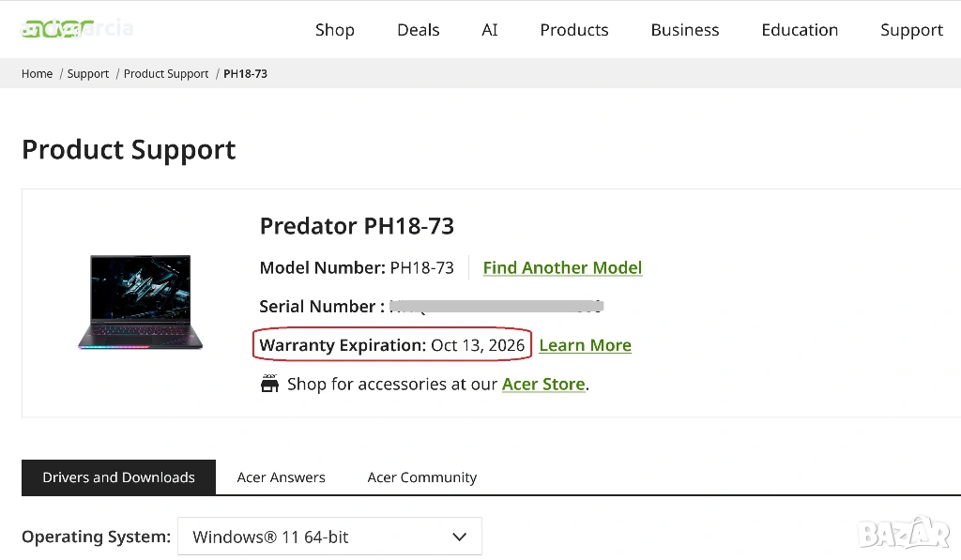Viewport: 961px width, 560px height.
Task: Click the Support breadcrumb link
Action: click(x=88, y=74)
